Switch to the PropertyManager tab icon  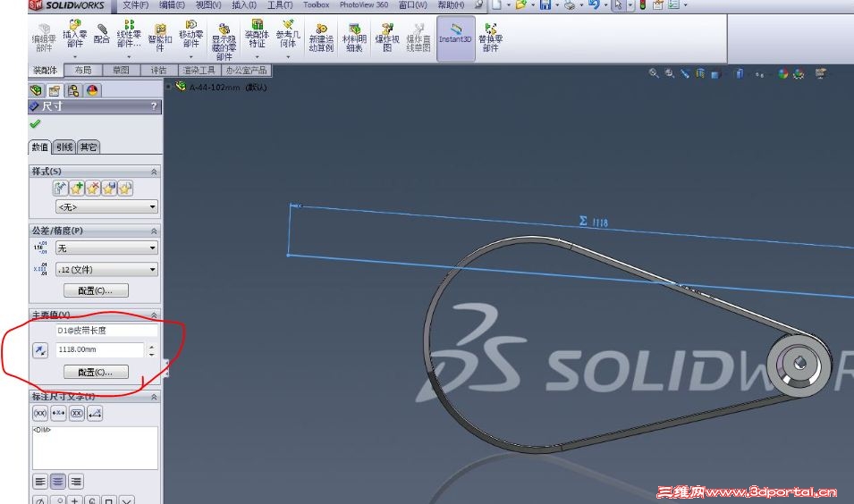click(55, 90)
